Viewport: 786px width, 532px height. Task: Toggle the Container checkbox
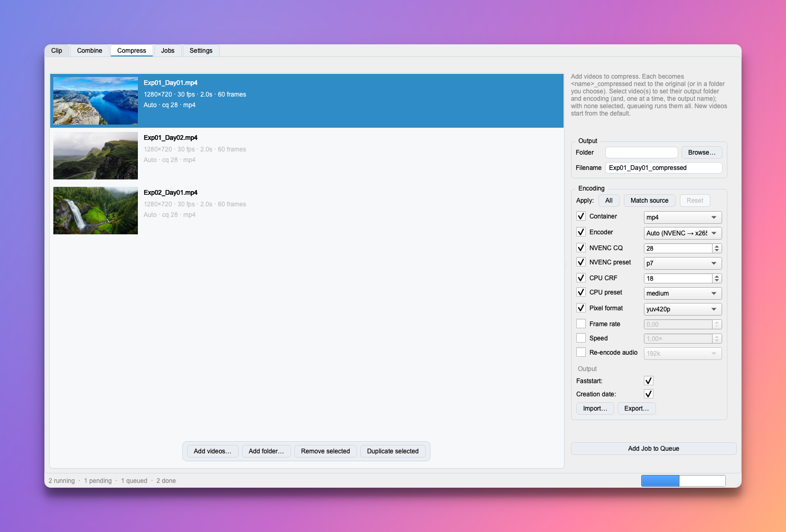coord(581,216)
